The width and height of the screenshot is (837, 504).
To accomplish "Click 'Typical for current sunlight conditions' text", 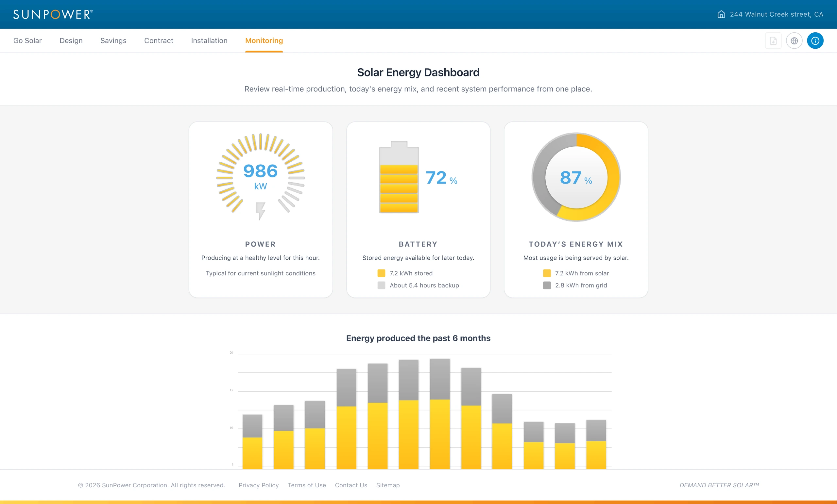I will coord(261,273).
